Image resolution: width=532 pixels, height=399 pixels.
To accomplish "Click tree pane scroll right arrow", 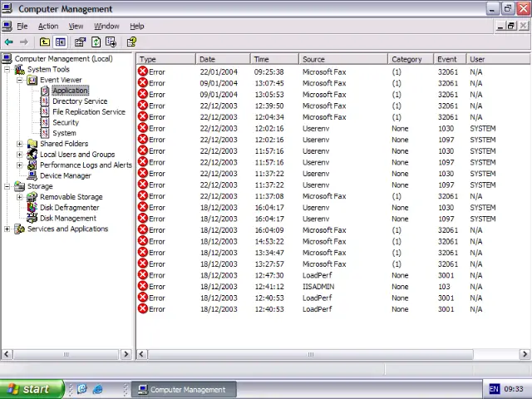I will click(x=126, y=354).
